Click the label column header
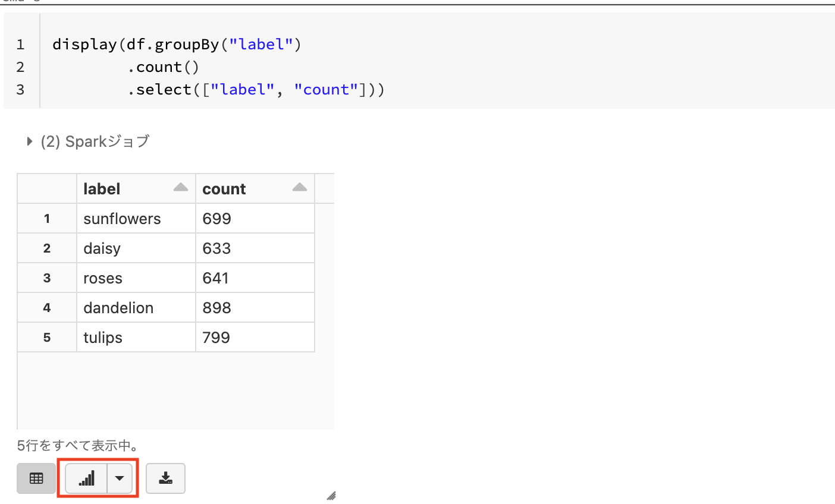Screen dimensions: 835x504 pos(136,189)
